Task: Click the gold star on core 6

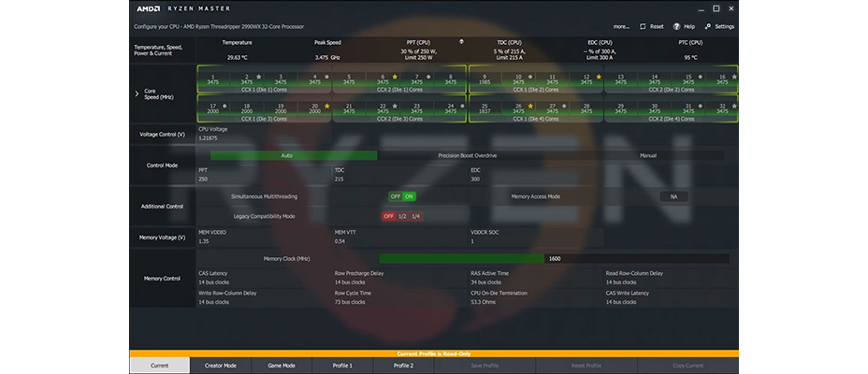Action: pyautogui.click(x=395, y=77)
